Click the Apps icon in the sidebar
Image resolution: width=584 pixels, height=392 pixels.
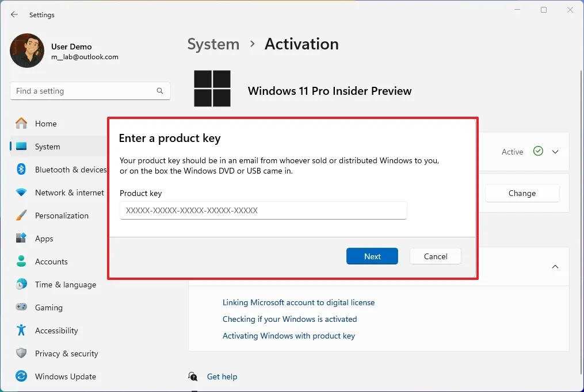21,239
